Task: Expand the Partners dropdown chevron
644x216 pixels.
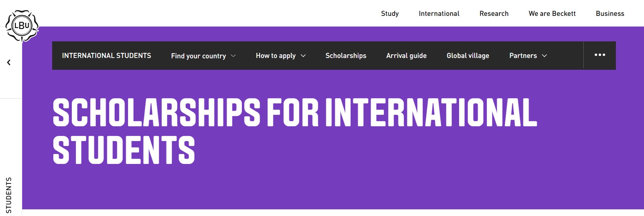Action: point(544,56)
